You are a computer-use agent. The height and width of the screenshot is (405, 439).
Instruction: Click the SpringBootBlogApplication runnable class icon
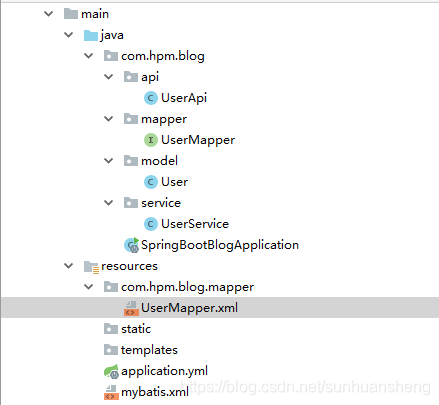pyautogui.click(x=131, y=245)
